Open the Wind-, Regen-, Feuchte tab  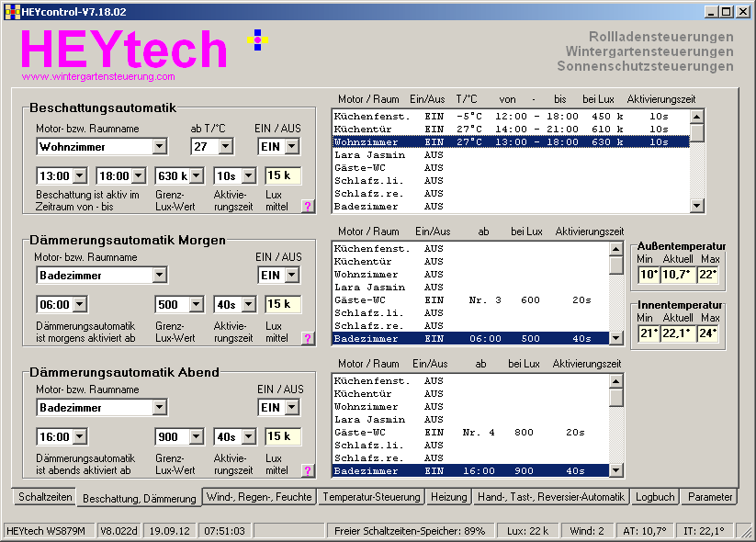(259, 497)
